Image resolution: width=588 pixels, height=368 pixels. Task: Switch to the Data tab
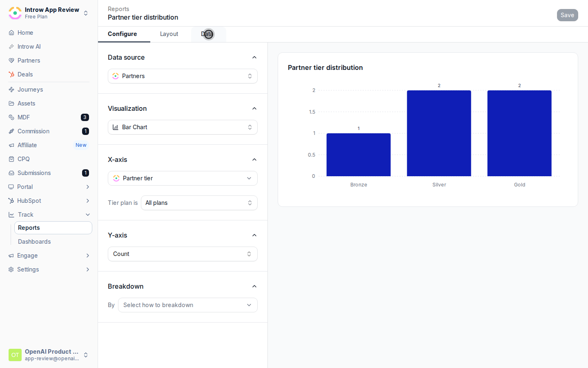(x=207, y=34)
